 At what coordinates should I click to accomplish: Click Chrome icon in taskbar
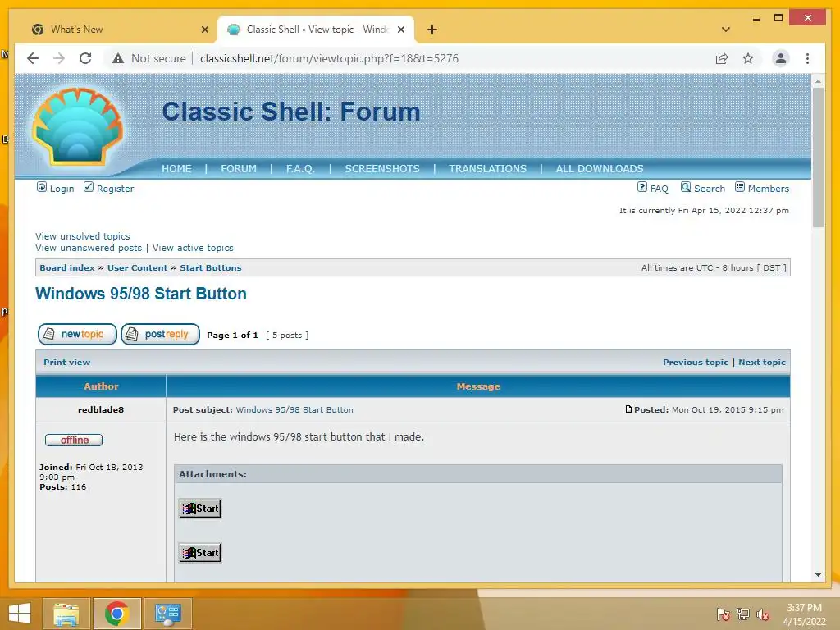(x=116, y=614)
